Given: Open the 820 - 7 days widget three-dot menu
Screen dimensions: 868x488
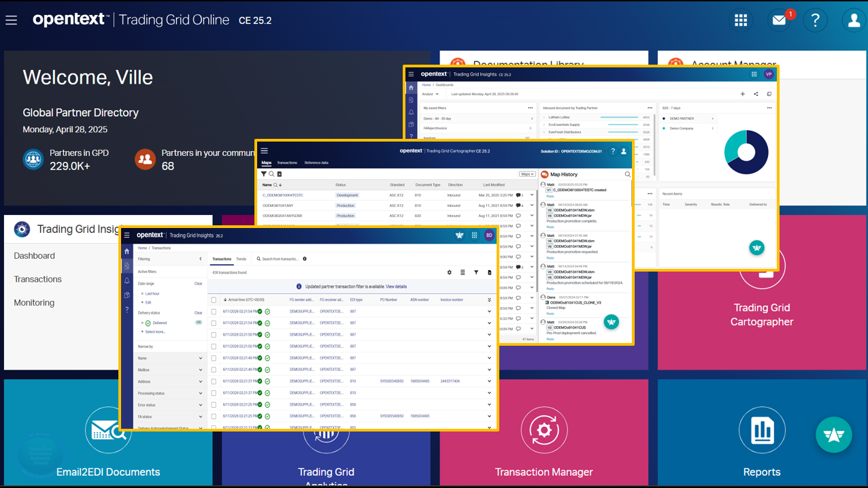Looking at the screenshot, I should (x=769, y=108).
